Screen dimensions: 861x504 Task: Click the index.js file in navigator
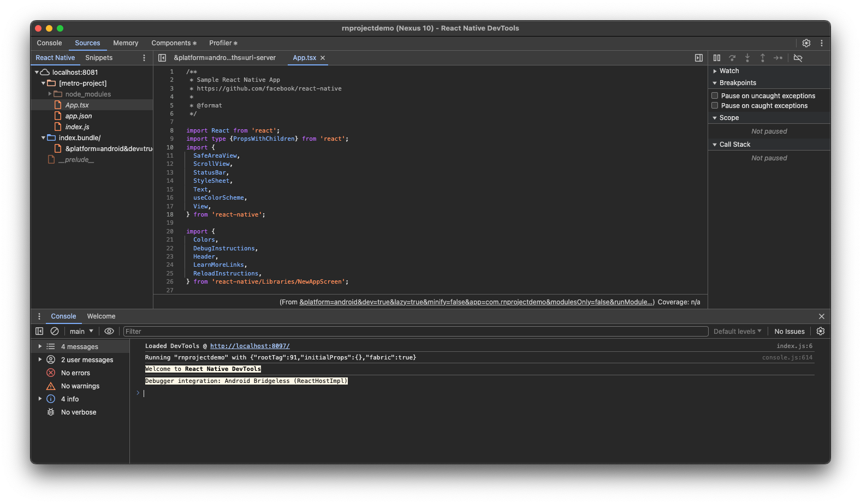tap(77, 127)
